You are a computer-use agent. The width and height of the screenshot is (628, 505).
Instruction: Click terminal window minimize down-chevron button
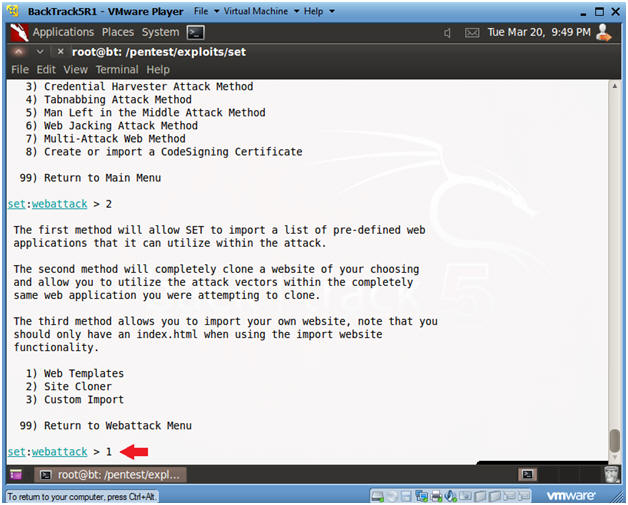(x=40, y=52)
